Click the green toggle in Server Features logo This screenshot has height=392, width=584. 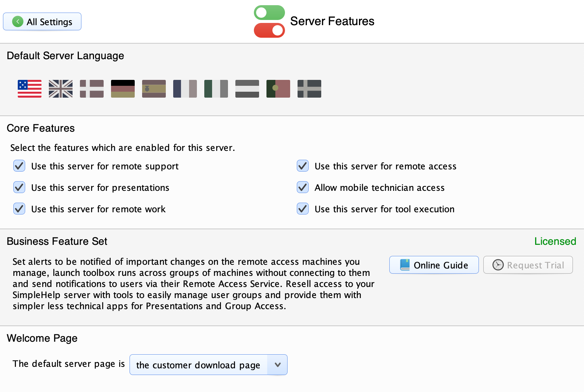269,13
